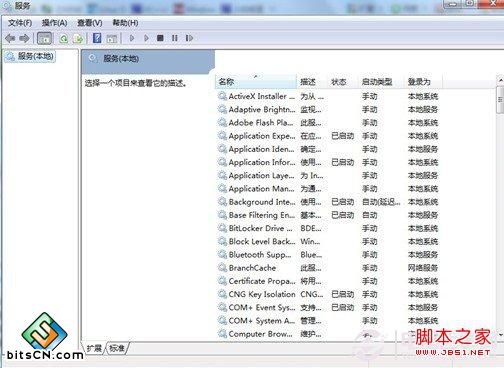Sort by the 状态 column header
504x368 pixels.
pyautogui.click(x=343, y=82)
